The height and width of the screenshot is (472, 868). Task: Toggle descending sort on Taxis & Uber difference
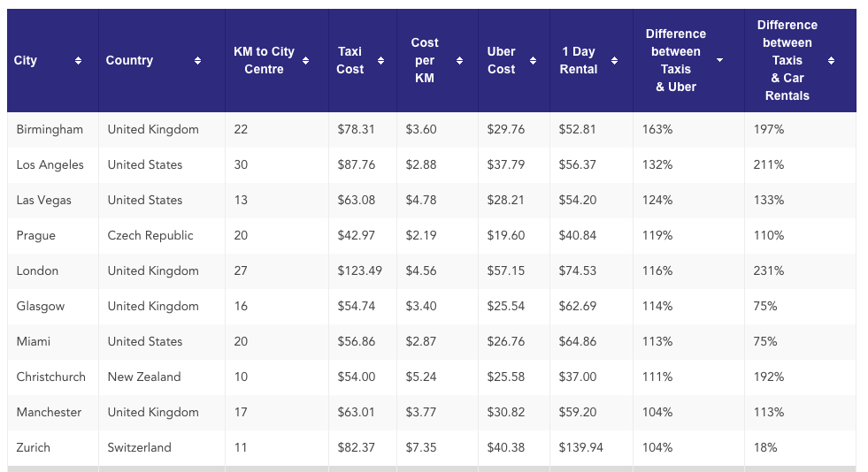pos(719,60)
